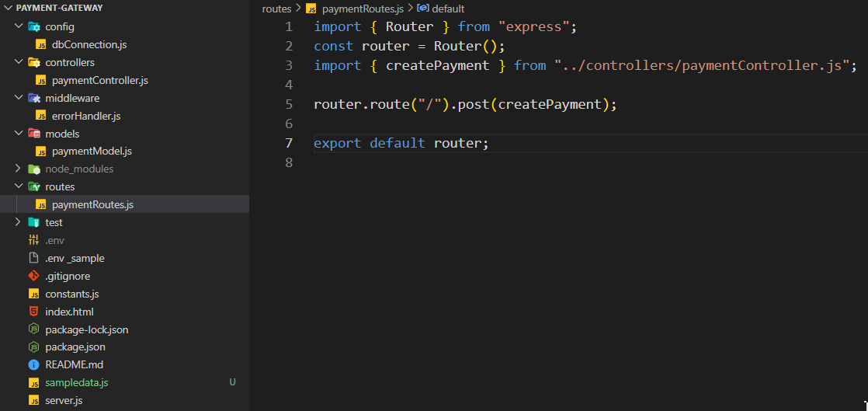Click the JS icon beside sampledata.js
868x411 pixels.
(33, 383)
